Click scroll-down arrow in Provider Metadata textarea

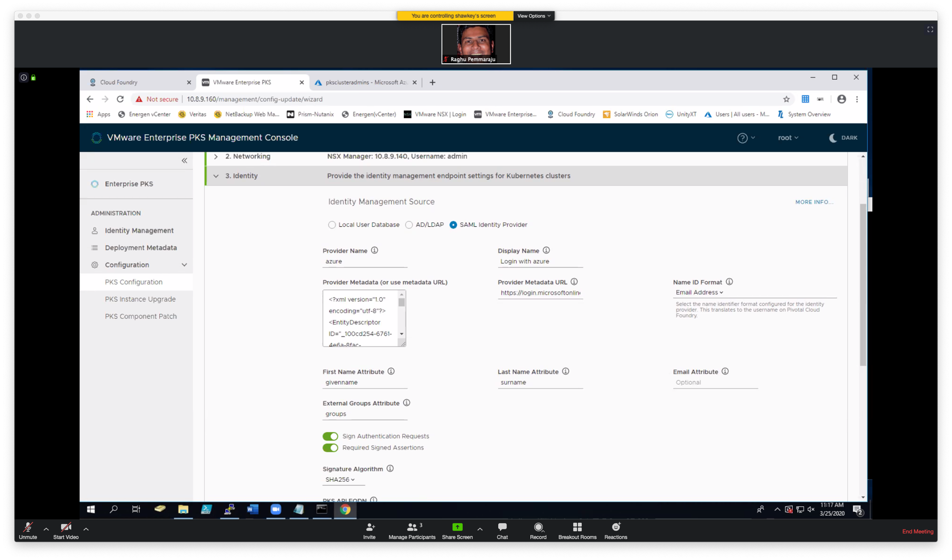(402, 334)
